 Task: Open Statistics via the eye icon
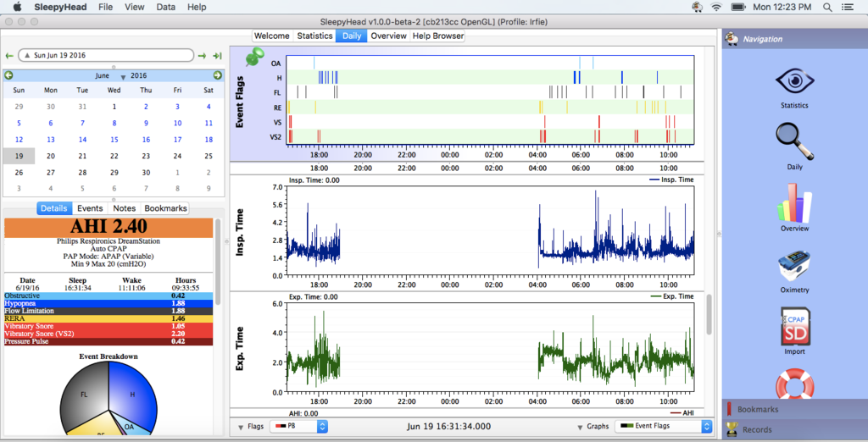point(794,81)
